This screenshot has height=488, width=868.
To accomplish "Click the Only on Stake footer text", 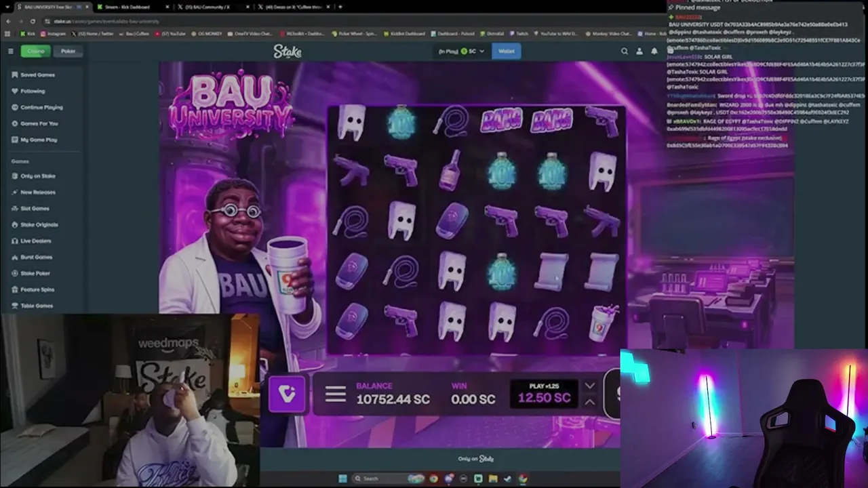I will [475, 459].
